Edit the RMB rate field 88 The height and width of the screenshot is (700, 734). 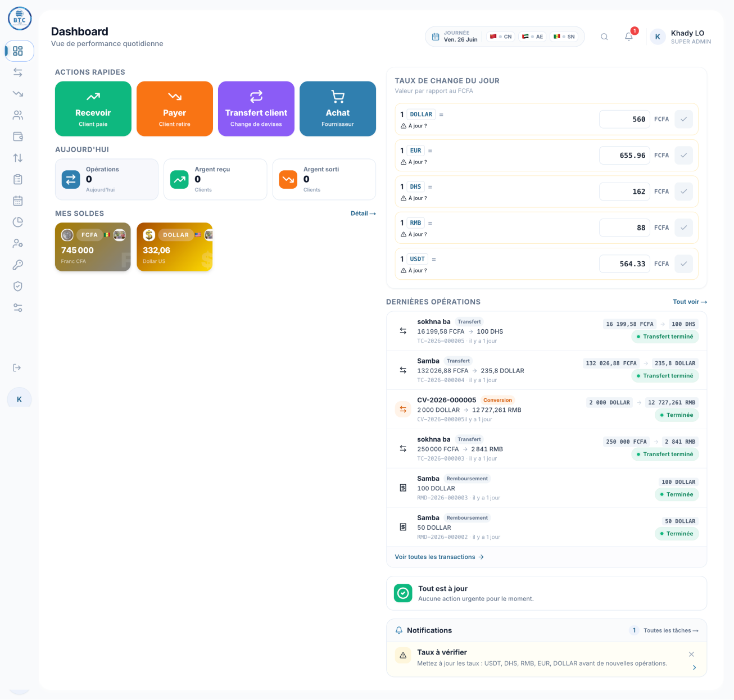(x=624, y=228)
